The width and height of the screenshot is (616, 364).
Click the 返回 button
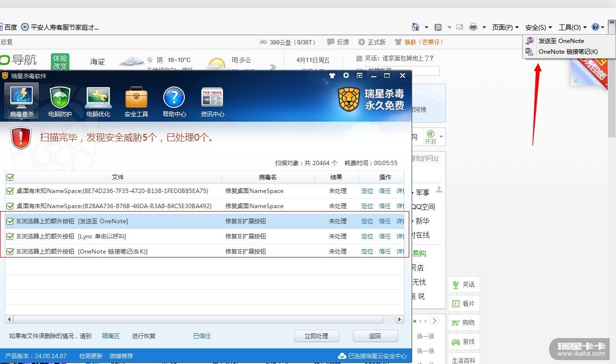click(x=375, y=336)
